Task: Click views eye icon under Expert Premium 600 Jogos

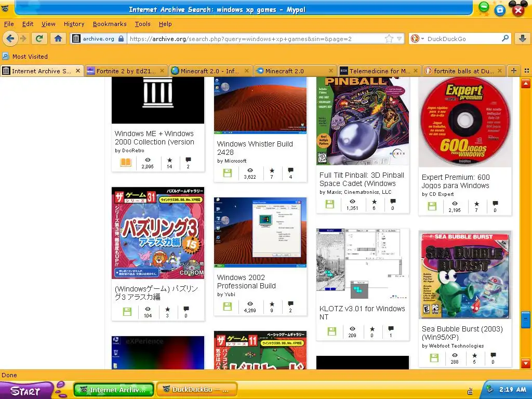Action: coord(455,204)
